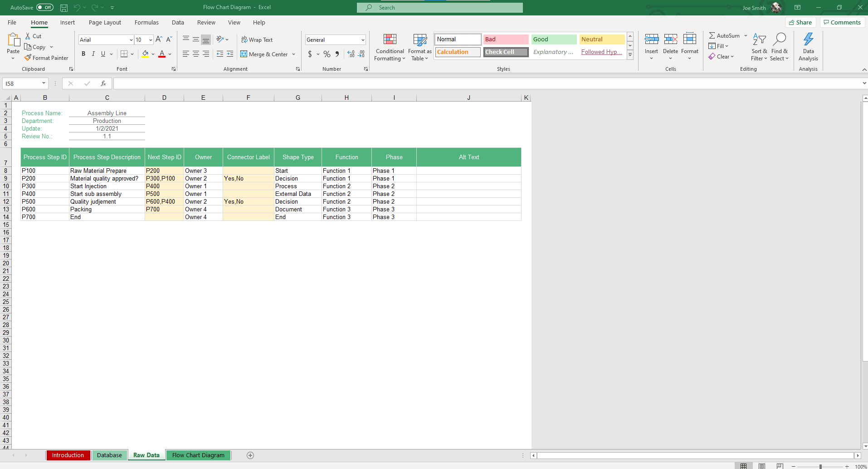Toggle Italic formatting

coord(93,54)
